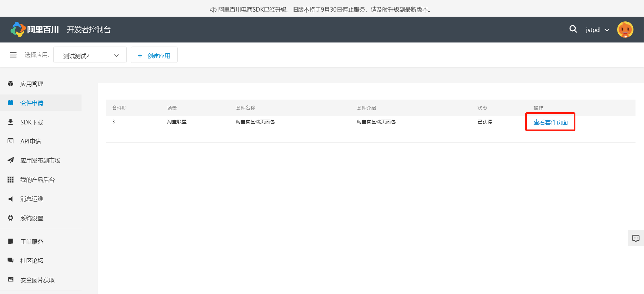Toggle the hamburger sidebar menu icon

tap(13, 55)
